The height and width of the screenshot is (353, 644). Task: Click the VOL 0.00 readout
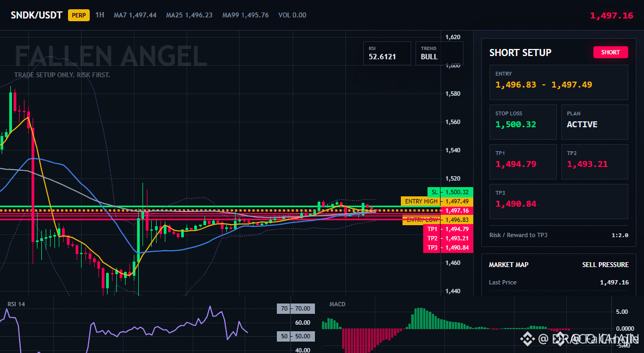click(292, 15)
